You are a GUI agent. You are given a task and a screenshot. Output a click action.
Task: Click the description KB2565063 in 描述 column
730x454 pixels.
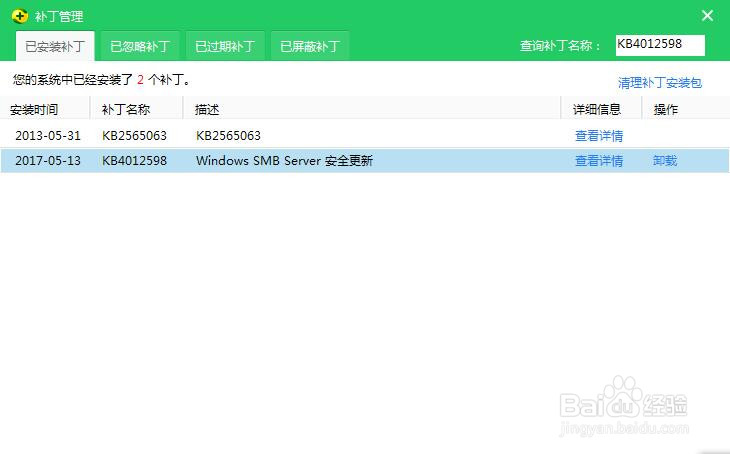pyautogui.click(x=228, y=136)
